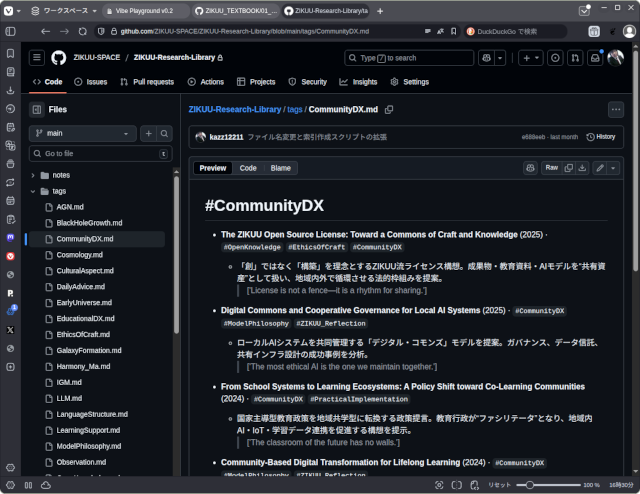Viewport: 640px width, 494px height.
Task: Open the main branch dropdown
Action: [x=83, y=133]
